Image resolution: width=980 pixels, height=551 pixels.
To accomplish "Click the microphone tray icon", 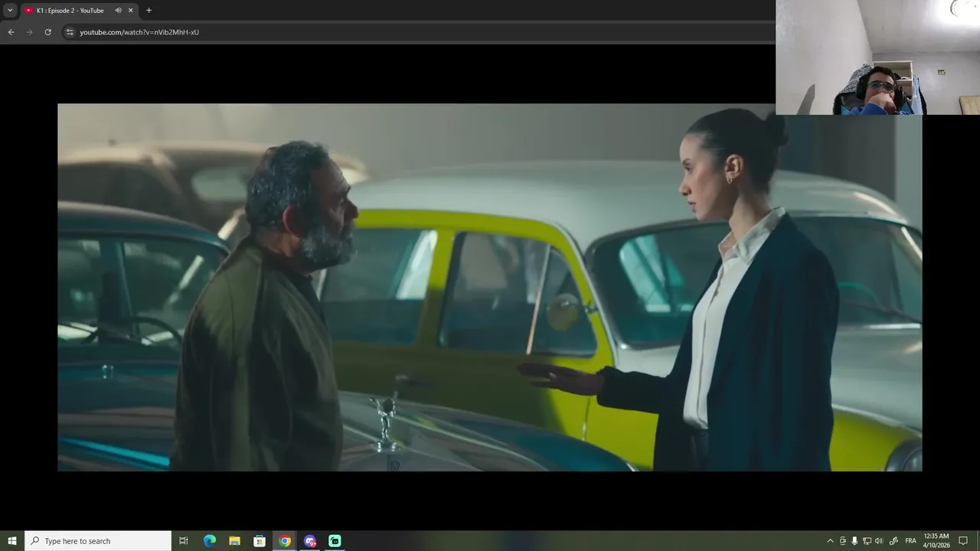I will click(x=854, y=541).
